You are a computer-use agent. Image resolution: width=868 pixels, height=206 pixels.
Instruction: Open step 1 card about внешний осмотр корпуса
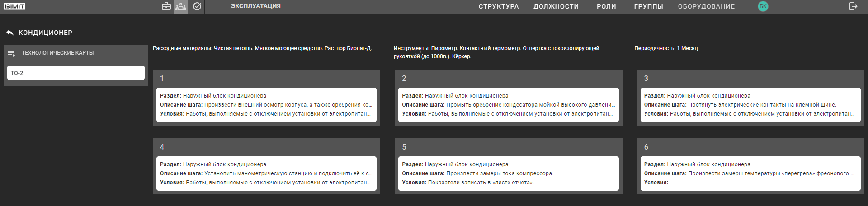point(266,105)
